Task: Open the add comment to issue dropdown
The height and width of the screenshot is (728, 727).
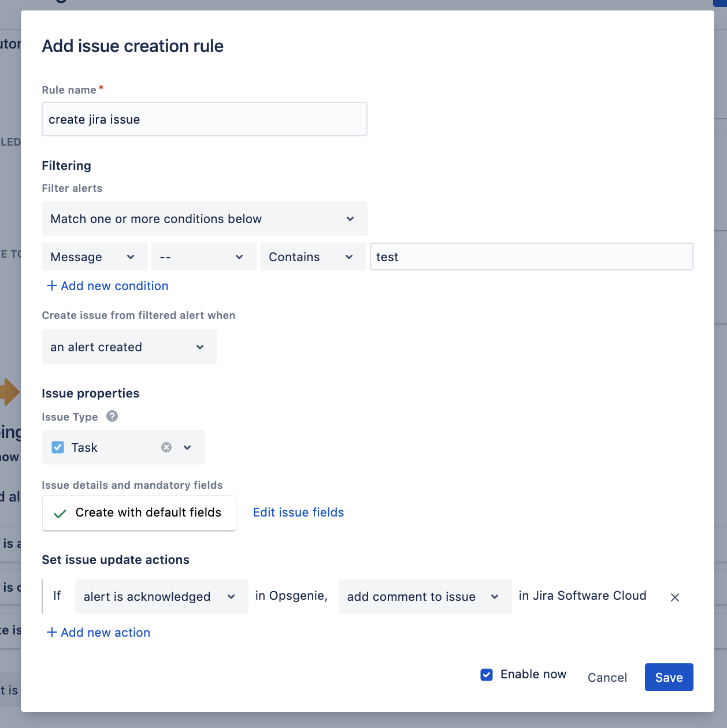Action: tap(425, 596)
